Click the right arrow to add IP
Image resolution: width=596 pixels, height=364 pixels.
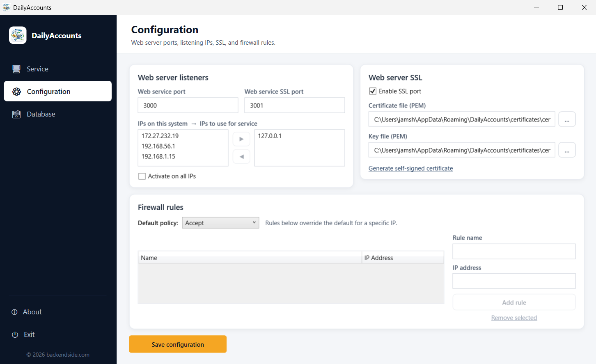pos(241,139)
